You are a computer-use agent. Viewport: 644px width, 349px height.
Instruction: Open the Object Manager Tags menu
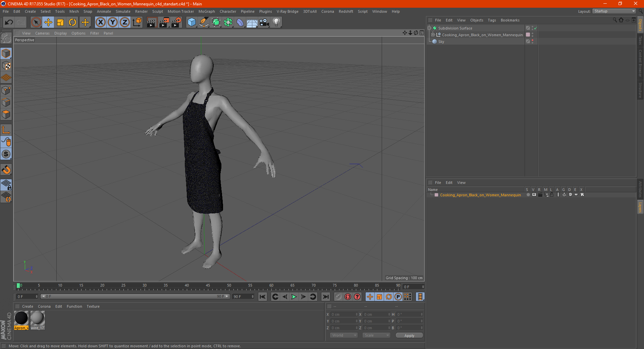(x=492, y=20)
